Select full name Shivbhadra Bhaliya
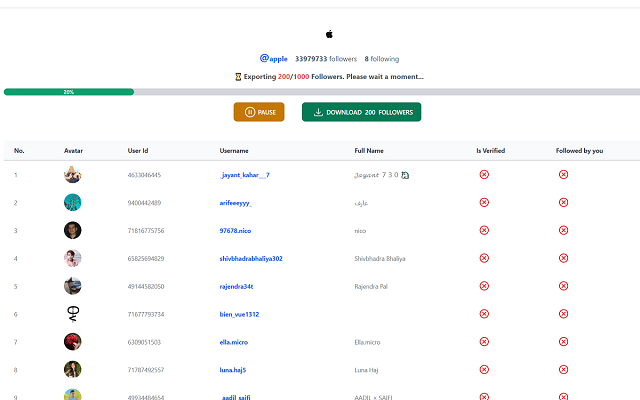This screenshot has width=640, height=400. click(x=380, y=258)
